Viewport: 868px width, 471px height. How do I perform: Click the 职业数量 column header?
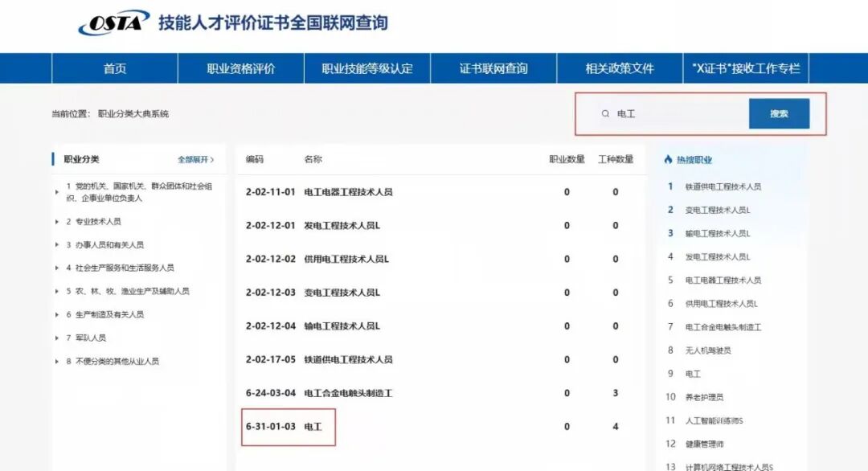[567, 159]
